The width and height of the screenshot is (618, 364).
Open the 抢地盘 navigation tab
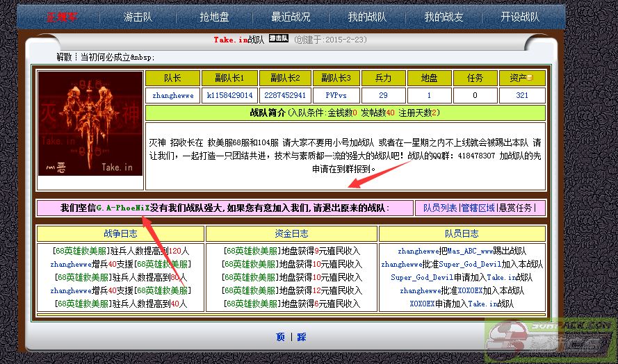[214, 17]
